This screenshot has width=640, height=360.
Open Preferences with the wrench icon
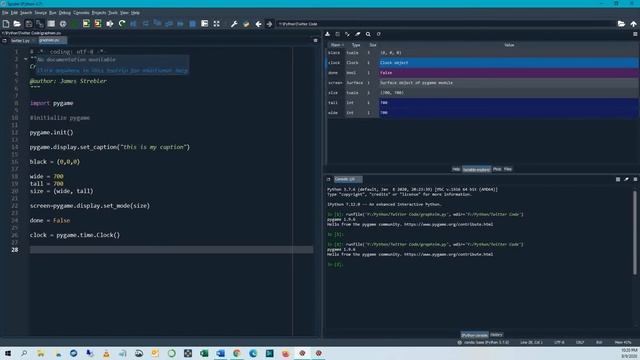click(234, 24)
